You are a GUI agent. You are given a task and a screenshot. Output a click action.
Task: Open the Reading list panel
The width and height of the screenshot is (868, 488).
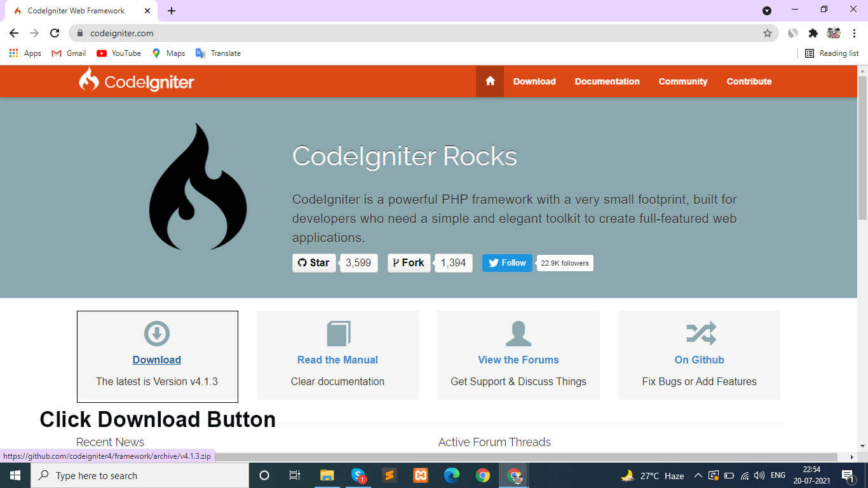click(x=831, y=53)
